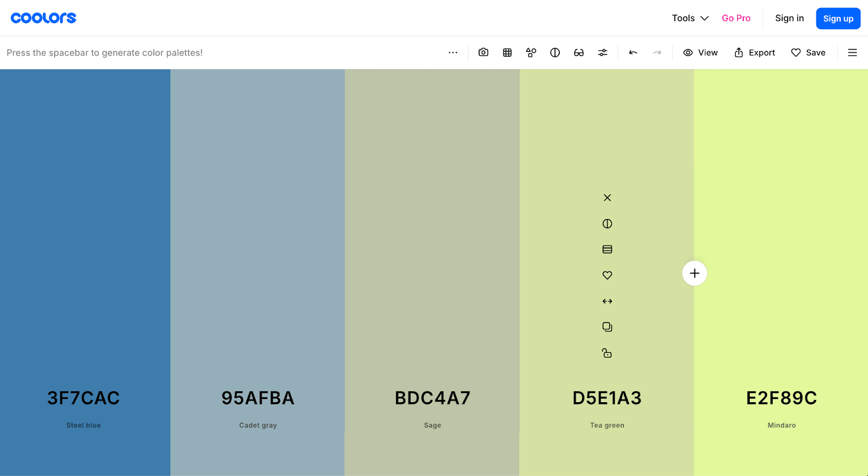The height and width of the screenshot is (476, 868).
Task: Open the adjust palette sliders icon
Action: pos(603,53)
